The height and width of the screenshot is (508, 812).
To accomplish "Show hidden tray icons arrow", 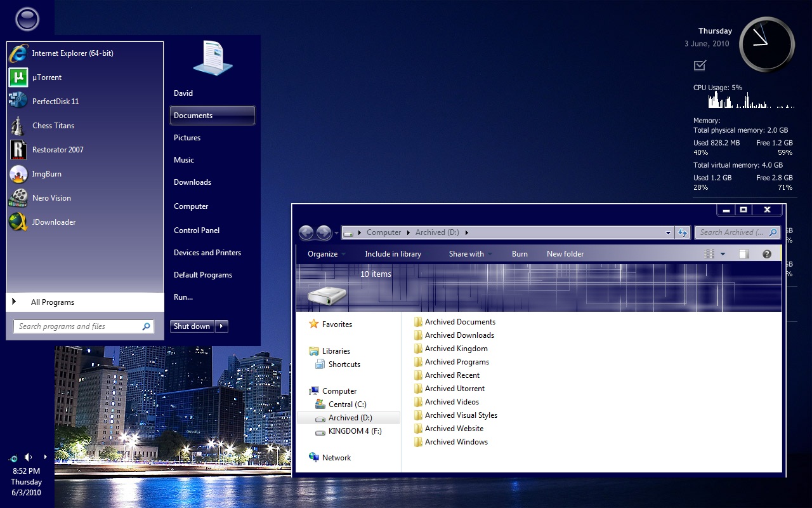I will point(45,457).
